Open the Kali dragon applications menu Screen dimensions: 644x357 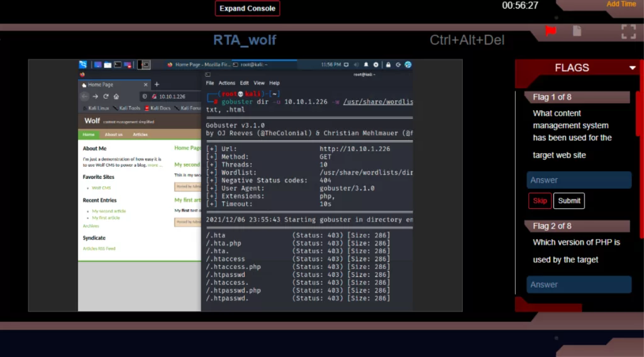[83, 65]
